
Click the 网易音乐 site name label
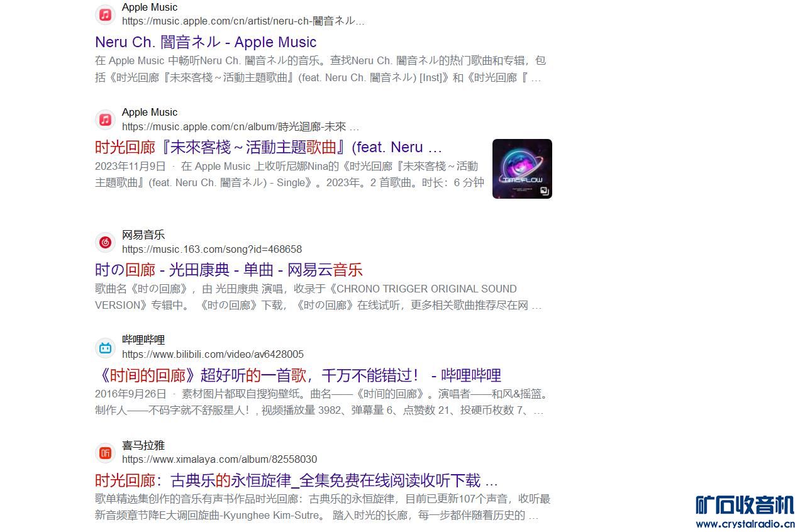pos(143,235)
